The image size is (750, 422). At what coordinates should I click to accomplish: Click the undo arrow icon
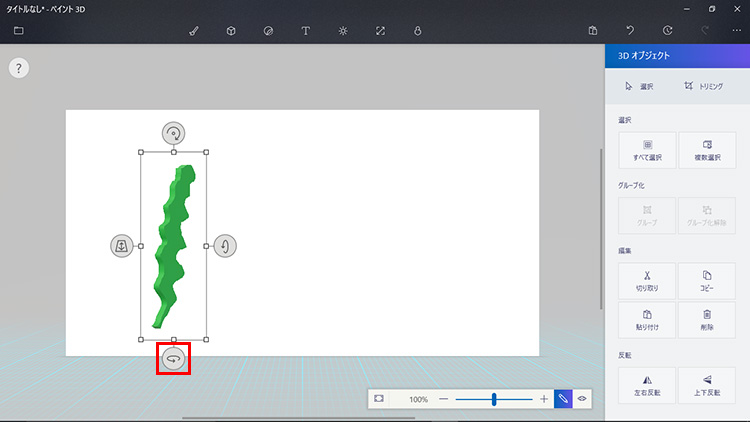point(630,31)
